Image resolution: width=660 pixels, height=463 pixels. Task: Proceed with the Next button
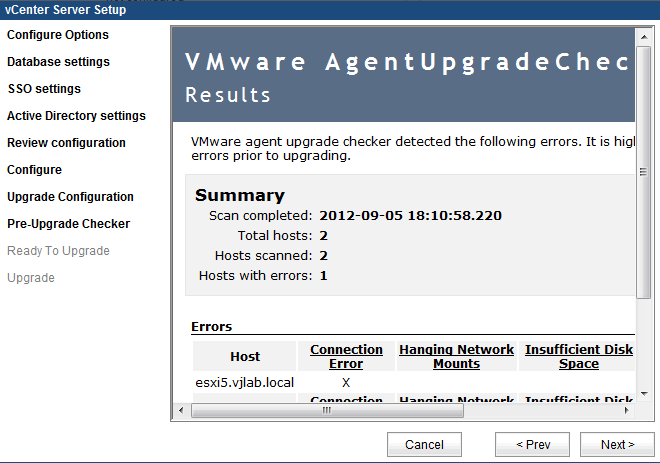click(617, 445)
